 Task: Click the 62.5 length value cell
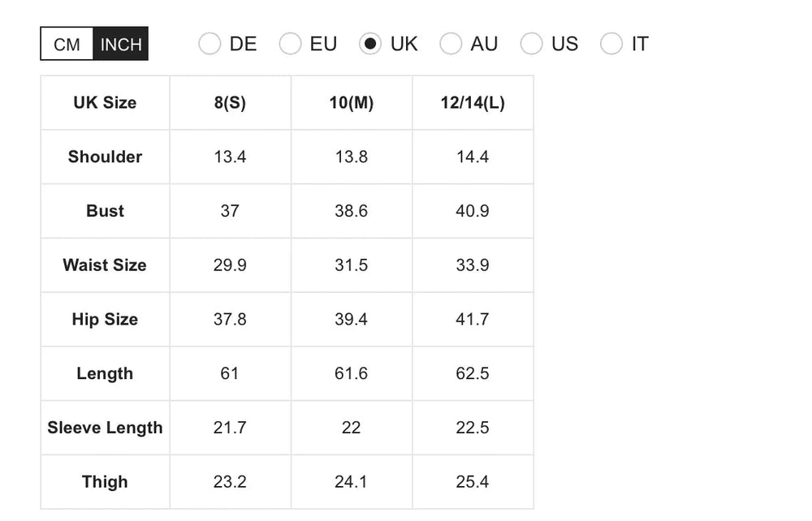click(x=473, y=373)
